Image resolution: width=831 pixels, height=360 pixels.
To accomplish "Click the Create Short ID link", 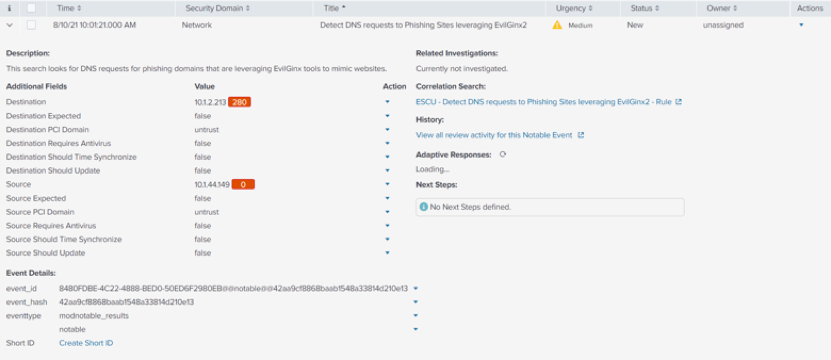I will tap(86, 343).
